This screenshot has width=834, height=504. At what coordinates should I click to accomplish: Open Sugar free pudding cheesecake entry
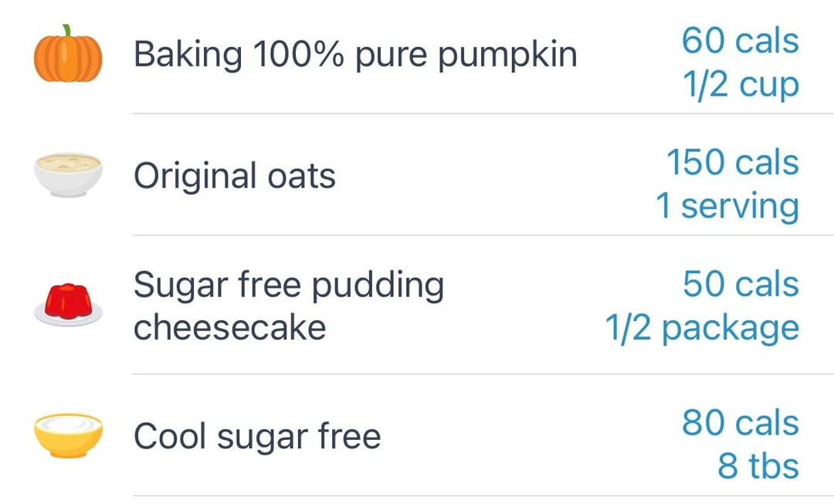(x=417, y=305)
